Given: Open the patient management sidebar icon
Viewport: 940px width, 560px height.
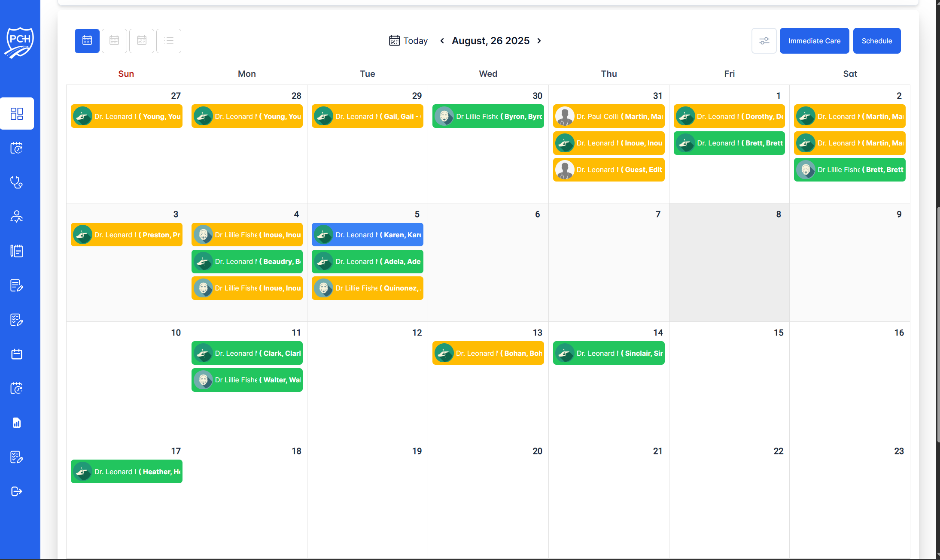Looking at the screenshot, I should pyautogui.click(x=17, y=216).
